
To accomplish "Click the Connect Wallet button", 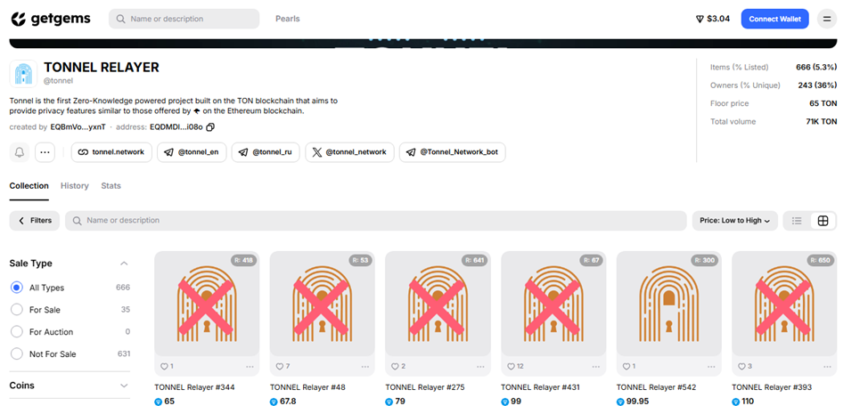I will click(774, 19).
